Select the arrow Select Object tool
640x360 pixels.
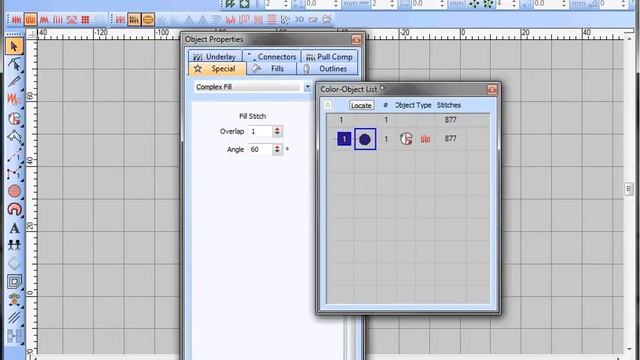[14, 46]
